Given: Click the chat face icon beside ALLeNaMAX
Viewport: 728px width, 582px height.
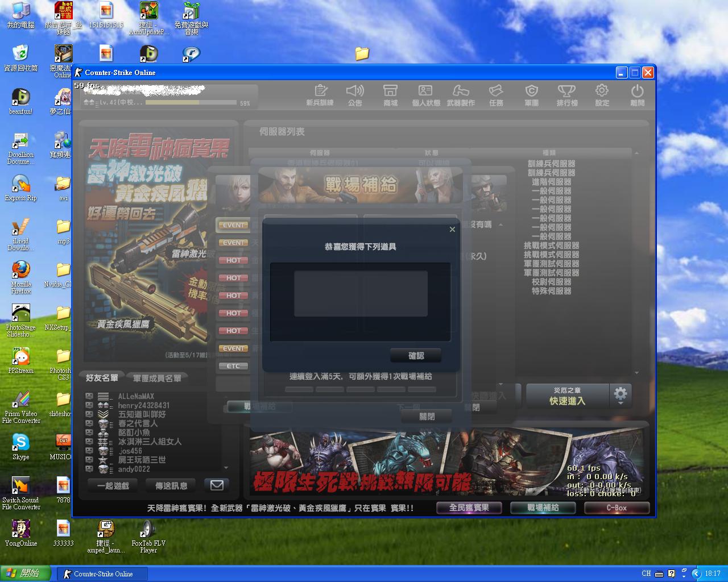Looking at the screenshot, I should 89,396.
